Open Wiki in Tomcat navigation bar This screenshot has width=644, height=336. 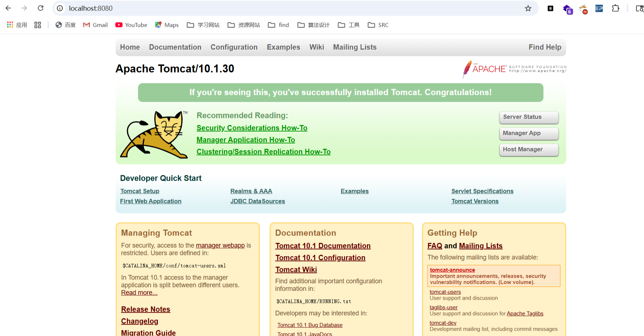316,47
